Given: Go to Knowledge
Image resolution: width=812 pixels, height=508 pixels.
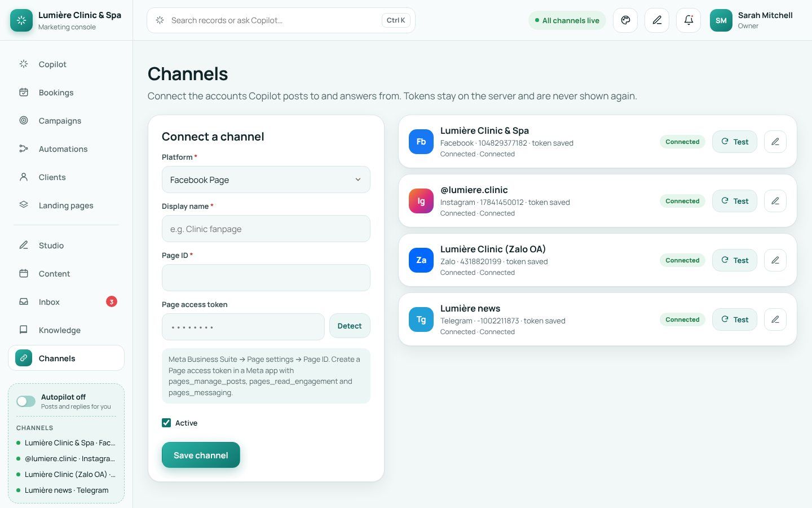Looking at the screenshot, I should [67, 330].
